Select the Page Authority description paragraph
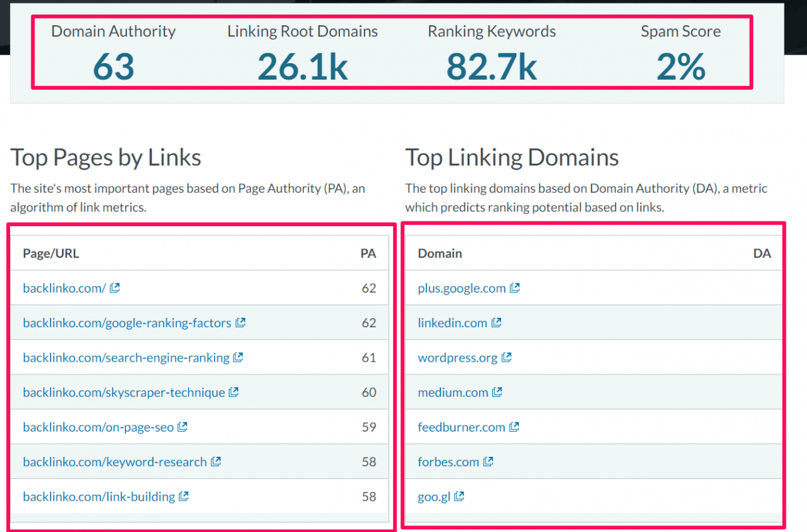The height and width of the screenshot is (532, 807). (x=188, y=198)
